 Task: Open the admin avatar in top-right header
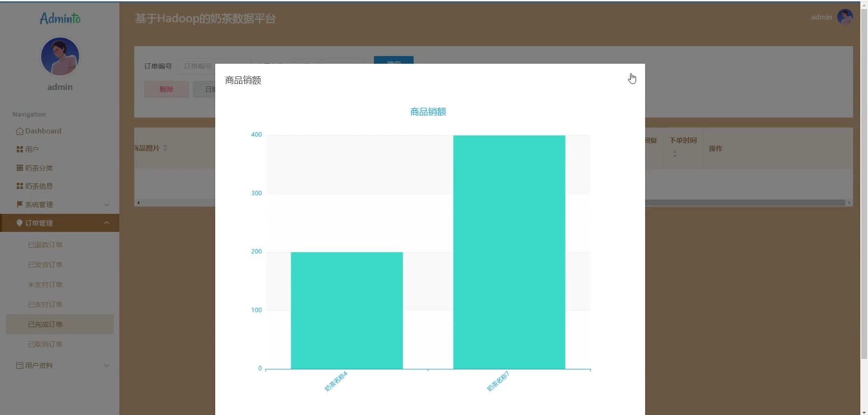click(845, 17)
